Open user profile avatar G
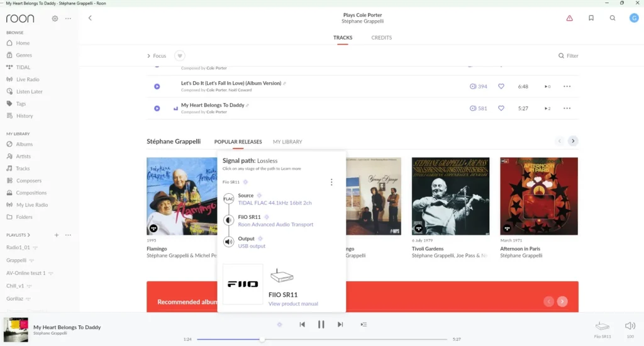 pyautogui.click(x=634, y=18)
